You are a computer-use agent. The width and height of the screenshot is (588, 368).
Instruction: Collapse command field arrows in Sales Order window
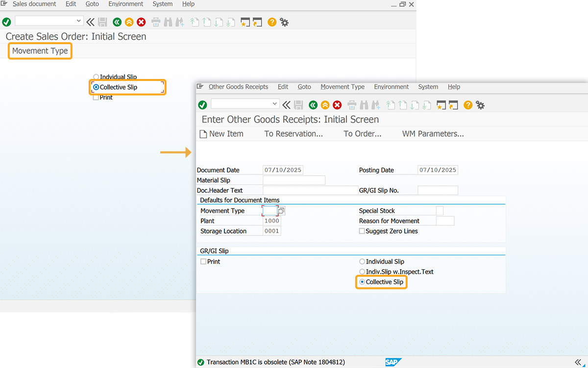point(91,22)
